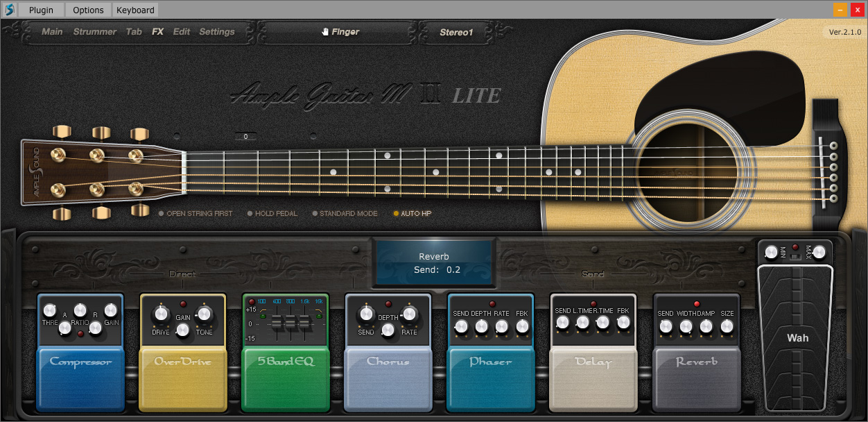This screenshot has height=422, width=868.
Task: Stomp the Reverb pedal footswitch
Action: click(697, 378)
